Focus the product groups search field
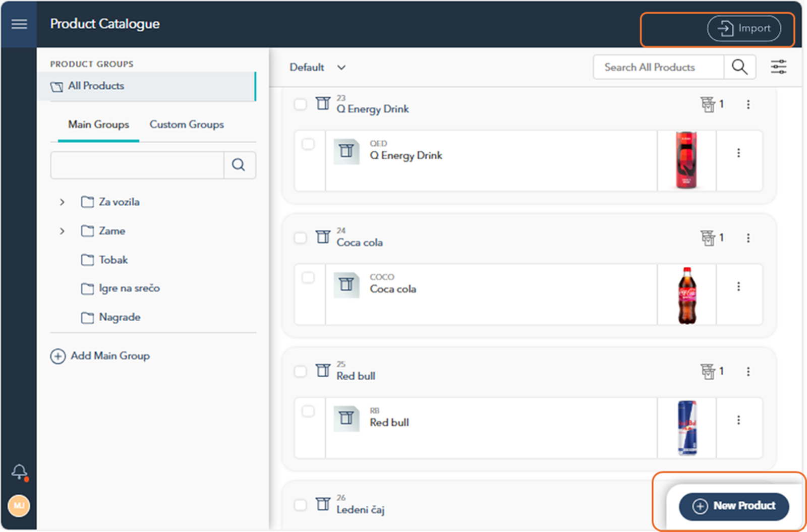Image resolution: width=807 pixels, height=532 pixels. point(137,165)
